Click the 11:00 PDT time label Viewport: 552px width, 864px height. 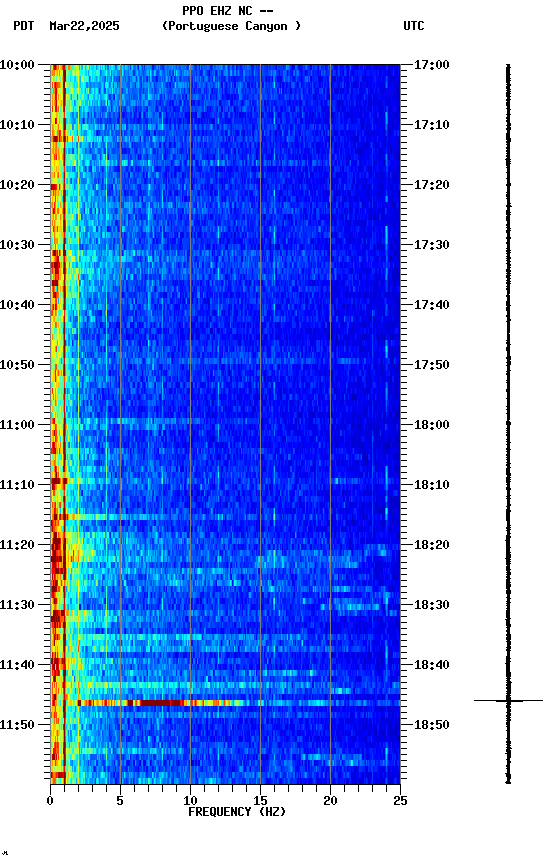17,425
